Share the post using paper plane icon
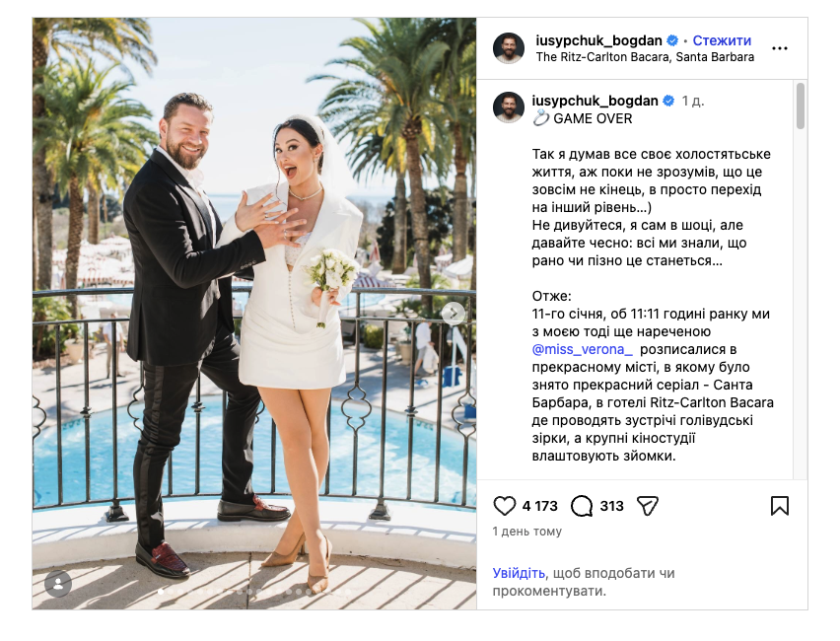The width and height of the screenshot is (840, 641). pyautogui.click(x=647, y=506)
